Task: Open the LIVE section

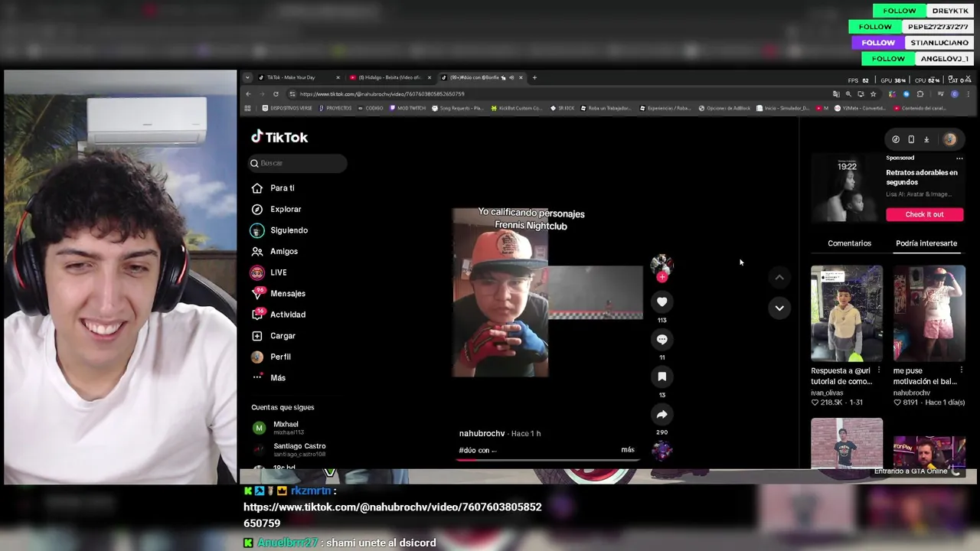Action: [x=269, y=272]
